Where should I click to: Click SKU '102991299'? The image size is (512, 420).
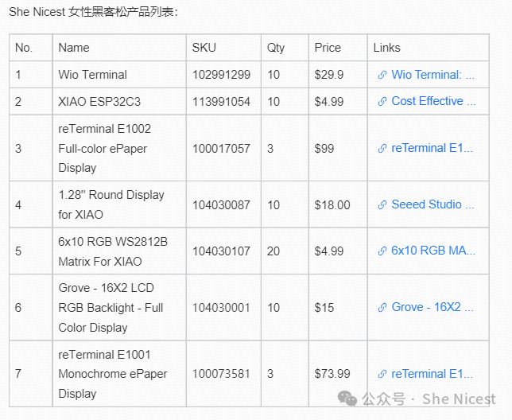pos(221,75)
